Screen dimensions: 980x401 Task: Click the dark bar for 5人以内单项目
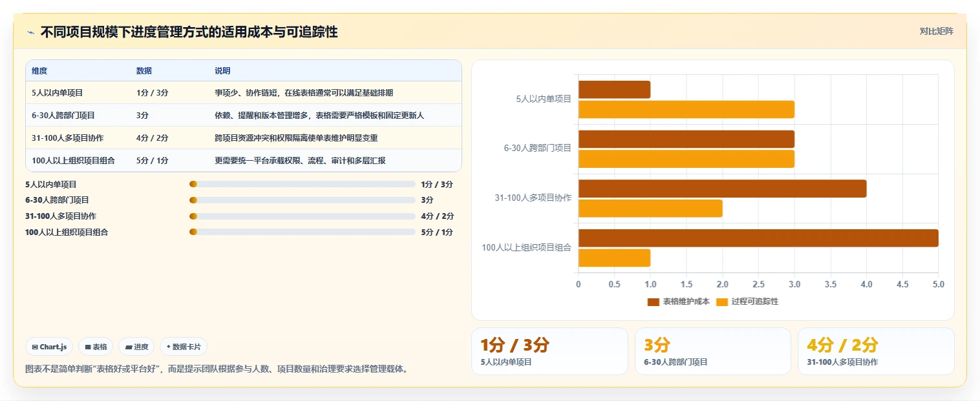click(x=614, y=90)
